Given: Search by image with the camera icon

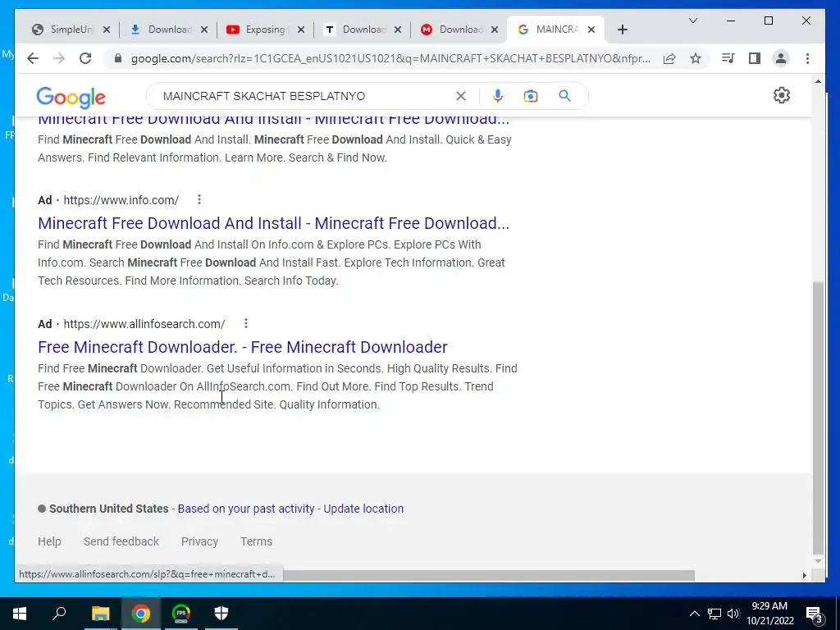Looking at the screenshot, I should 531,96.
